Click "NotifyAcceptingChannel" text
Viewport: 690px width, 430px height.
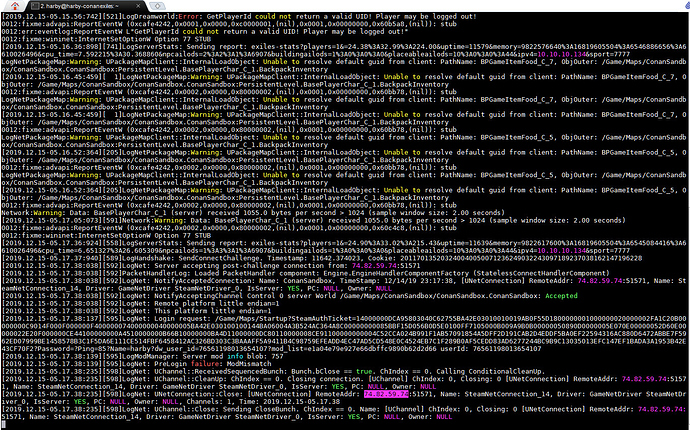click(198, 296)
